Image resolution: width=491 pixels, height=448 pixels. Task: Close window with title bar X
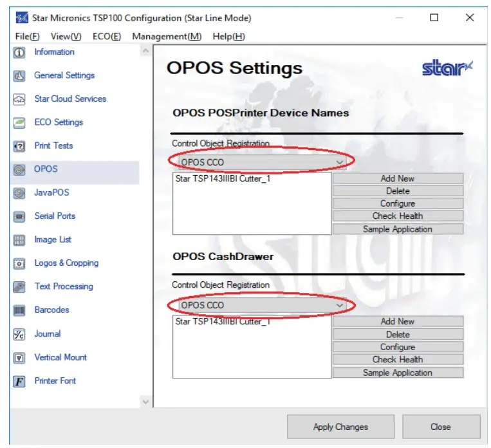pyautogui.click(x=470, y=17)
